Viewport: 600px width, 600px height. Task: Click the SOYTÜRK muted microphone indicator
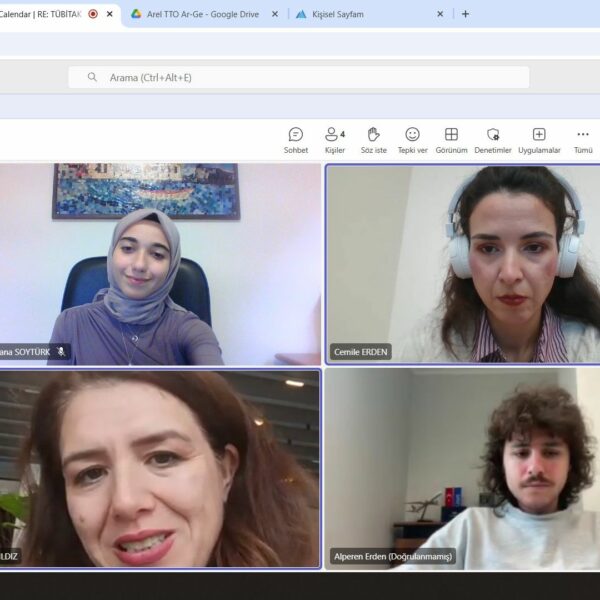[61, 352]
